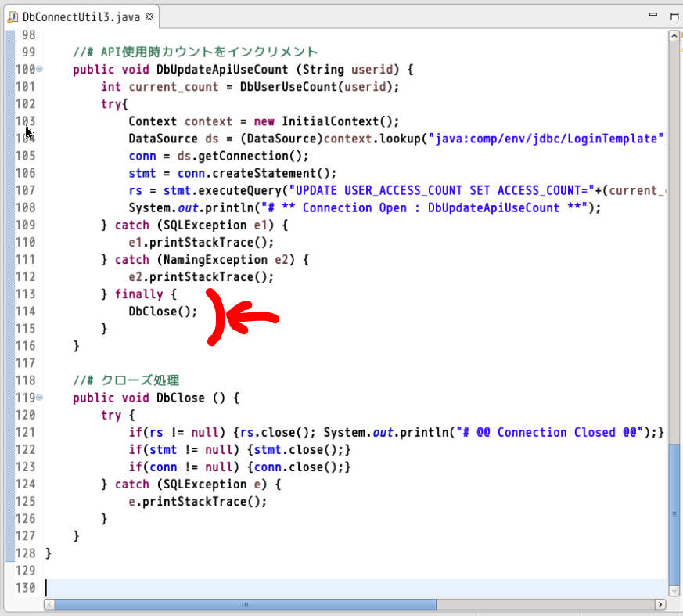Click the vertical scrollbar up arrow
Screen dimensions: 683x616
[x=674, y=34]
